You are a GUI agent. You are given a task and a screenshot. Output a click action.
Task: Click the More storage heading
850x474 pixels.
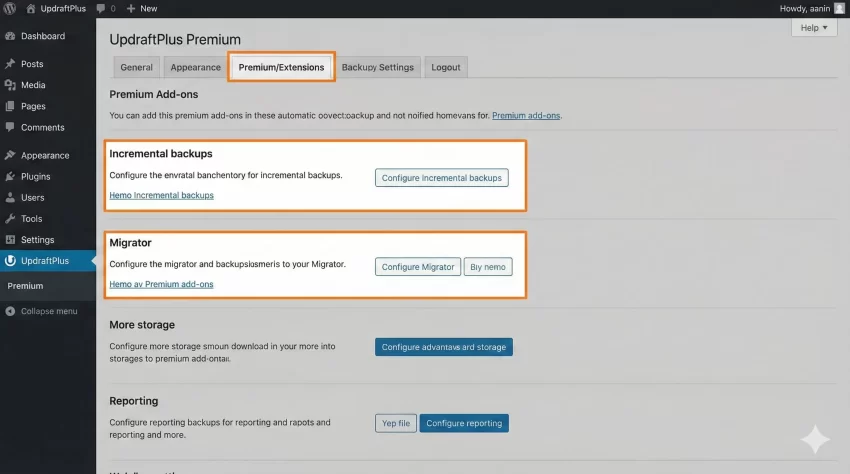(x=142, y=324)
